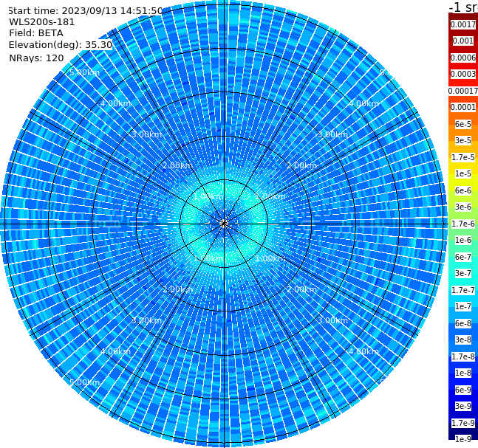The image size is (478, 448).
Task: Select the 6e-9 colorbar label
Action: tap(463, 390)
